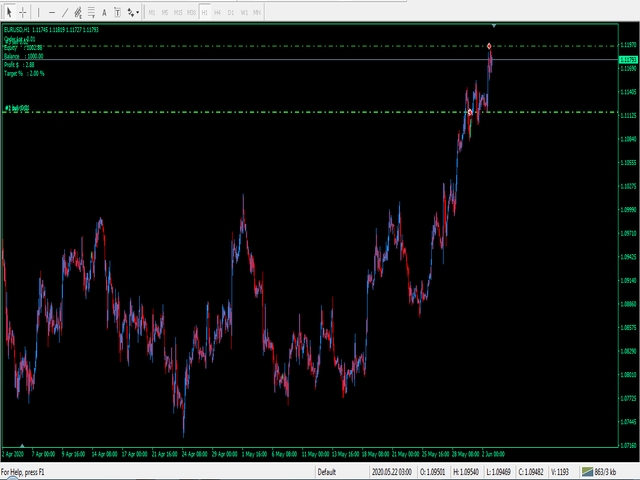Click the 1.09990 price axis label
Image resolution: width=640 pixels, height=480 pixels.
click(629, 210)
